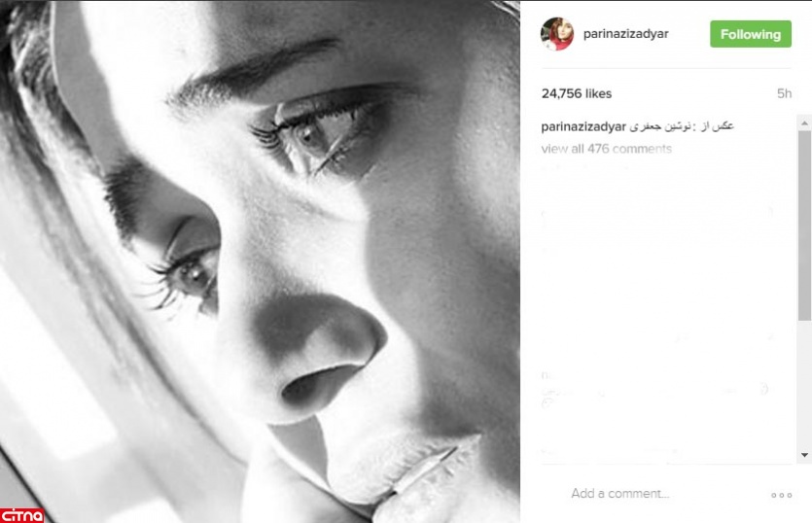The width and height of the screenshot is (812, 523).
Task: Open the parinazizadyar profile avatar picture
Action: point(557,34)
